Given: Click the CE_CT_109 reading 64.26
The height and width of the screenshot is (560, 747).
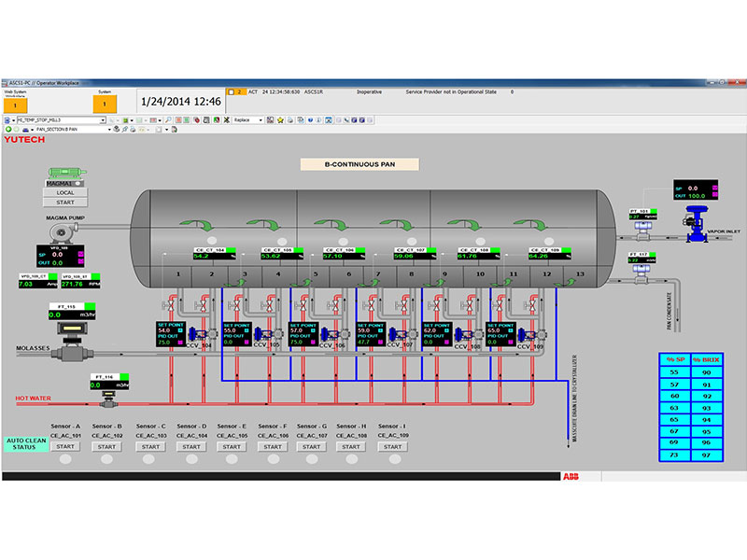Looking at the screenshot, I should pyautogui.click(x=539, y=256).
